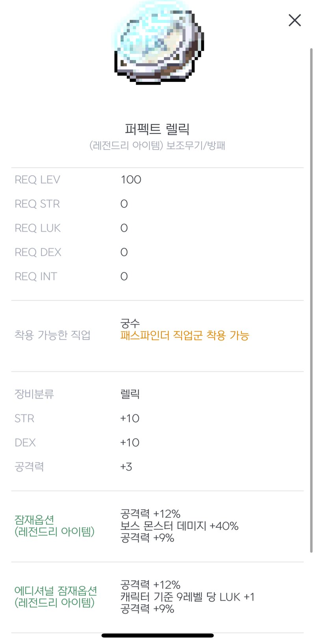The width and height of the screenshot is (315, 644).
Task: Close the item detail popup
Action: coord(295,20)
